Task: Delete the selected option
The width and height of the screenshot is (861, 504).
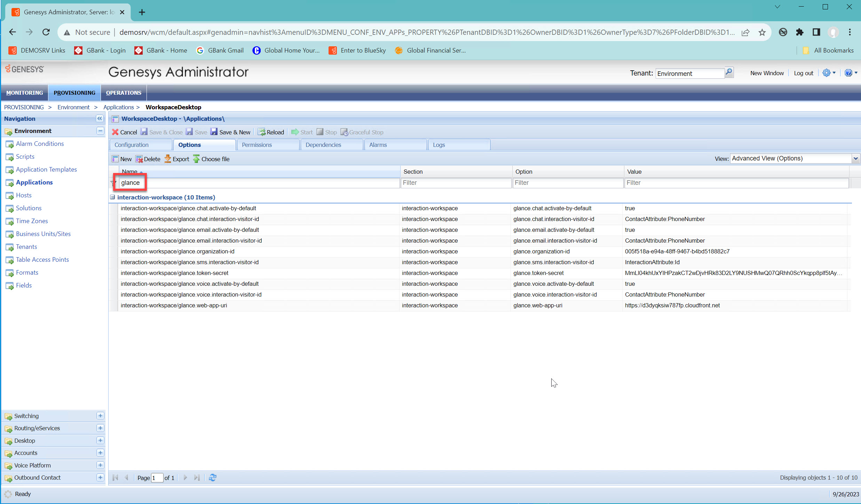Action: click(148, 159)
